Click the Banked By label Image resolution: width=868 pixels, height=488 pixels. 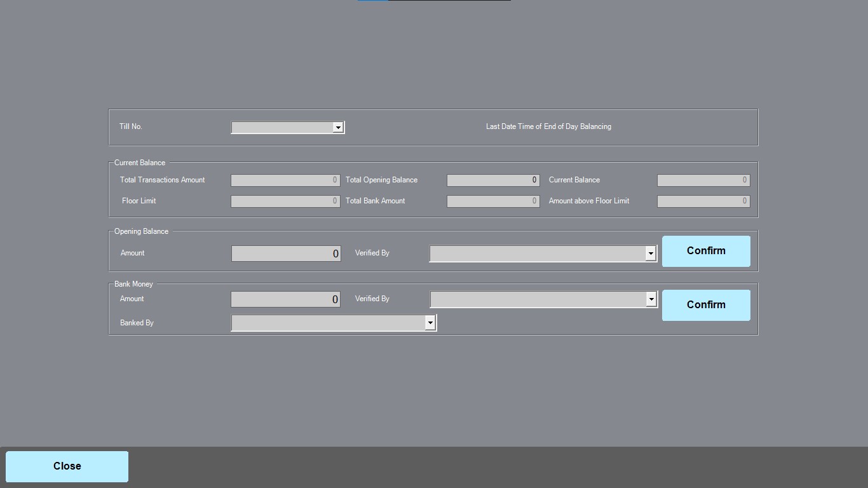point(137,323)
